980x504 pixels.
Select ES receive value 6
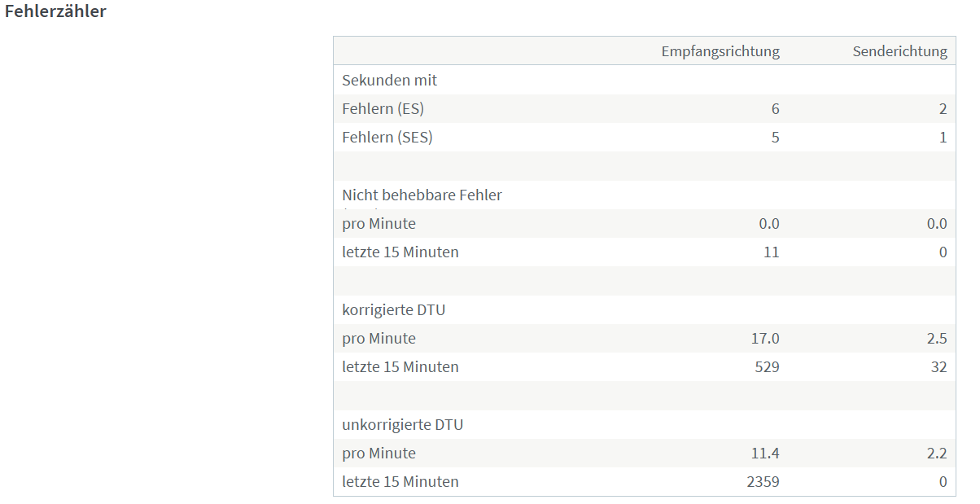[775, 109]
